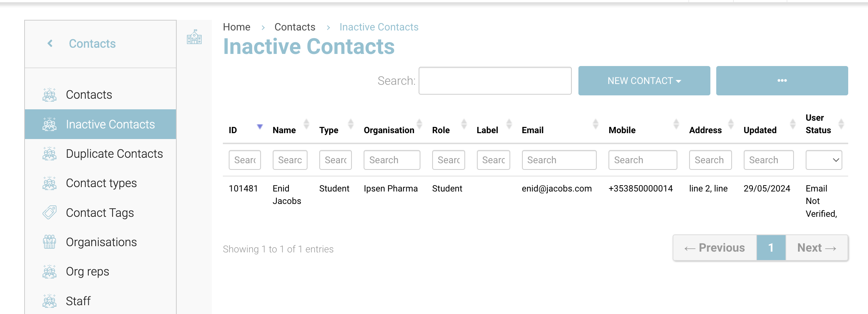
Task: Navigate to Home breadcrumb
Action: coord(236,27)
